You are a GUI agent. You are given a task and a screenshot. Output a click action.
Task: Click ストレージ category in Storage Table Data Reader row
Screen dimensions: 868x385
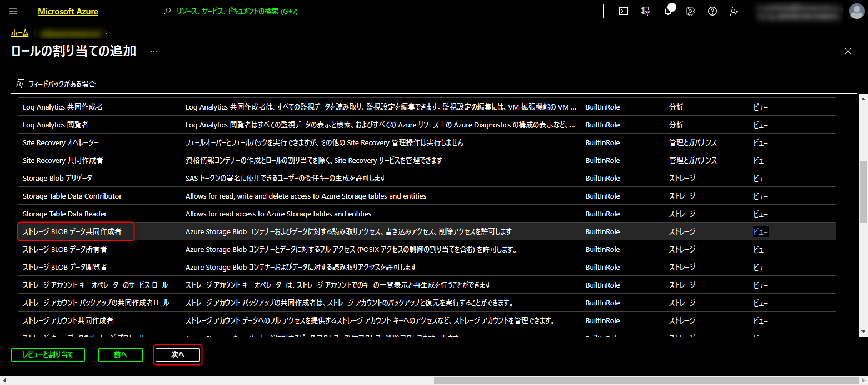(682, 214)
